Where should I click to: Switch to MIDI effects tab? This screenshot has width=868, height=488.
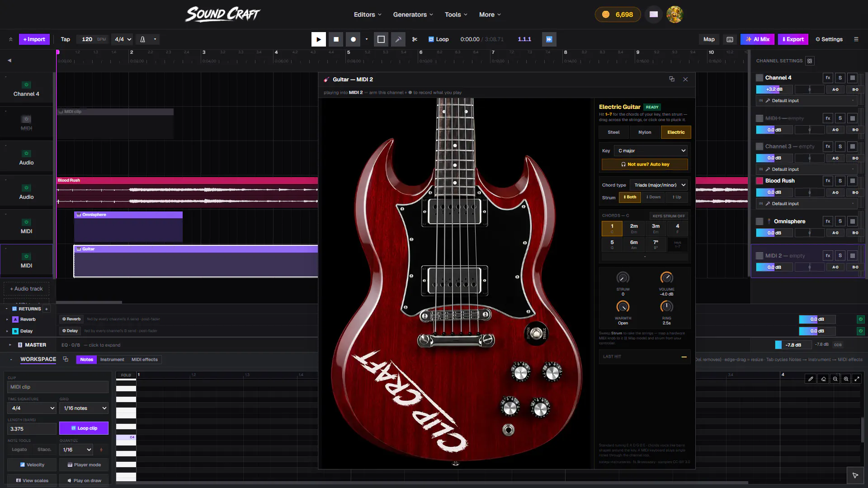pos(145,360)
